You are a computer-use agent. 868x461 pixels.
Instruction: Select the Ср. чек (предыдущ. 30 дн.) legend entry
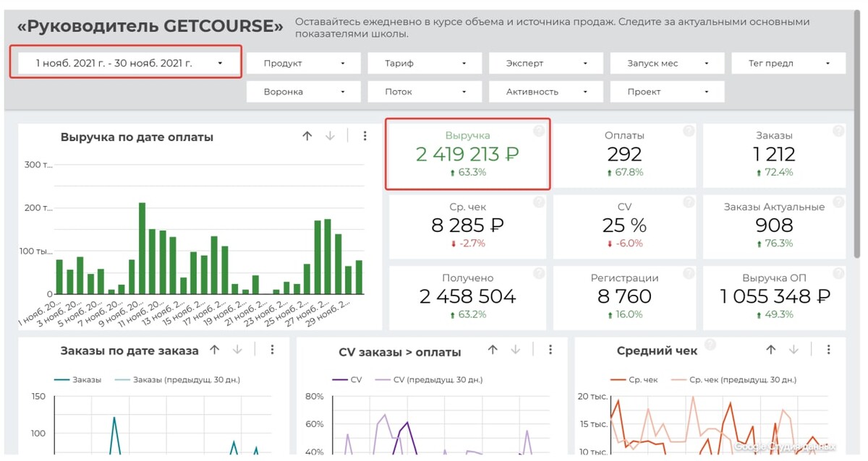[x=734, y=379]
